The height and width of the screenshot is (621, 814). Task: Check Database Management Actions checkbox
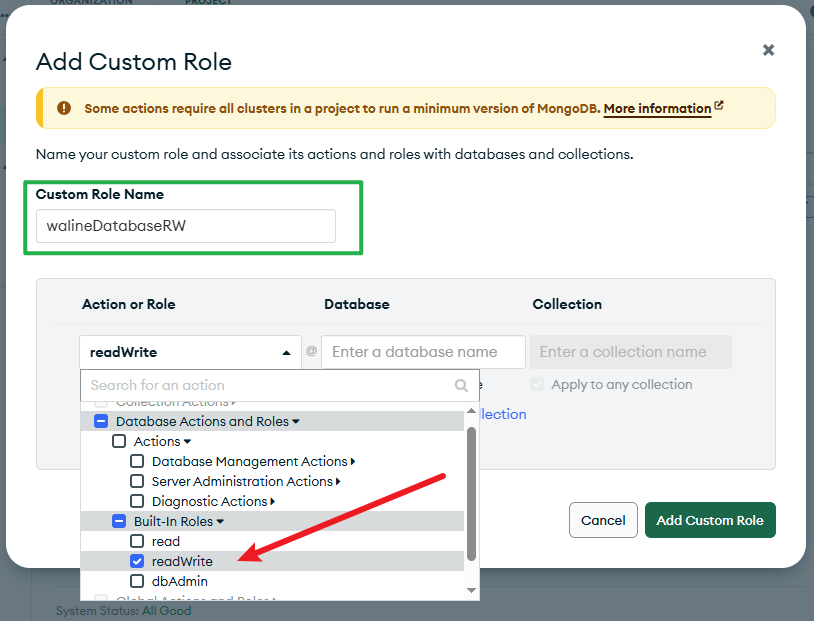(137, 461)
